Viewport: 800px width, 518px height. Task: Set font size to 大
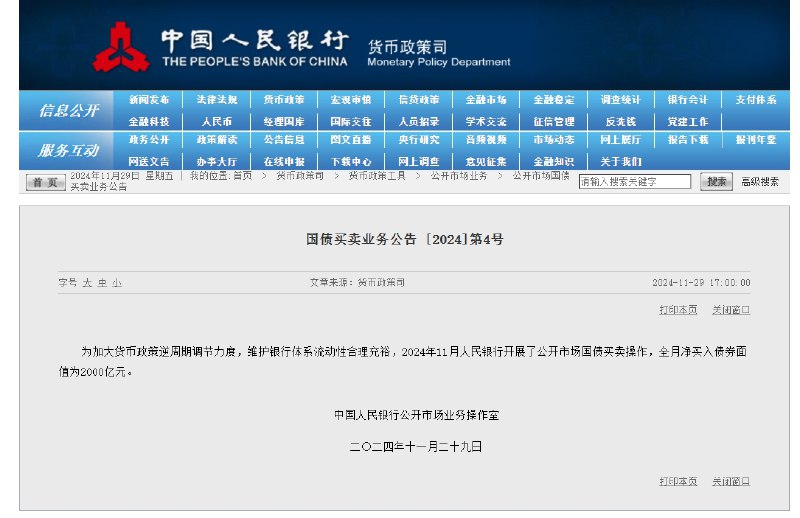coord(87,283)
